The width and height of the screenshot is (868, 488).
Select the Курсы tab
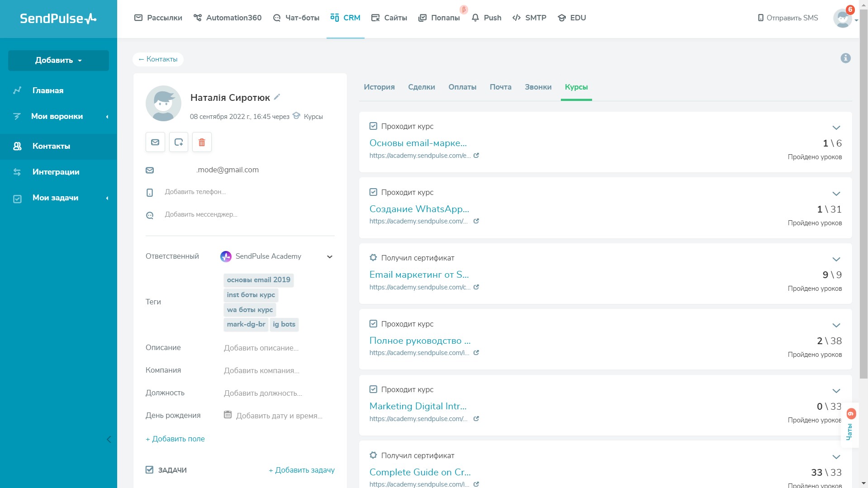(576, 87)
